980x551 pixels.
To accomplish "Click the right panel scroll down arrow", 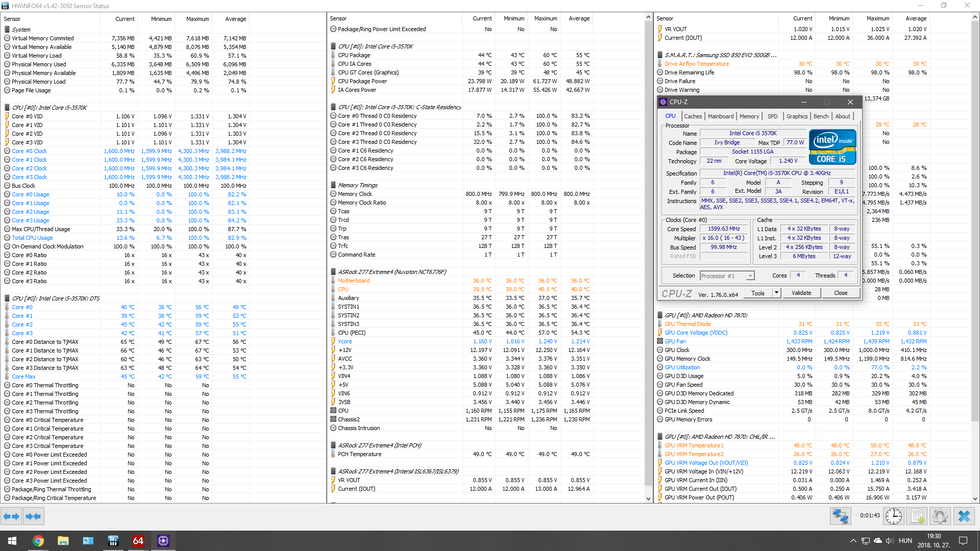I will (x=975, y=498).
